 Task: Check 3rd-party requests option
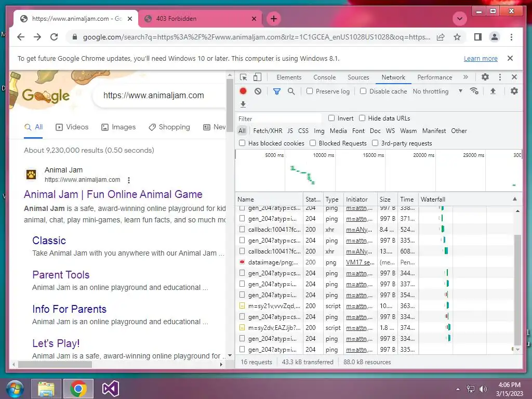pyautogui.click(x=375, y=143)
